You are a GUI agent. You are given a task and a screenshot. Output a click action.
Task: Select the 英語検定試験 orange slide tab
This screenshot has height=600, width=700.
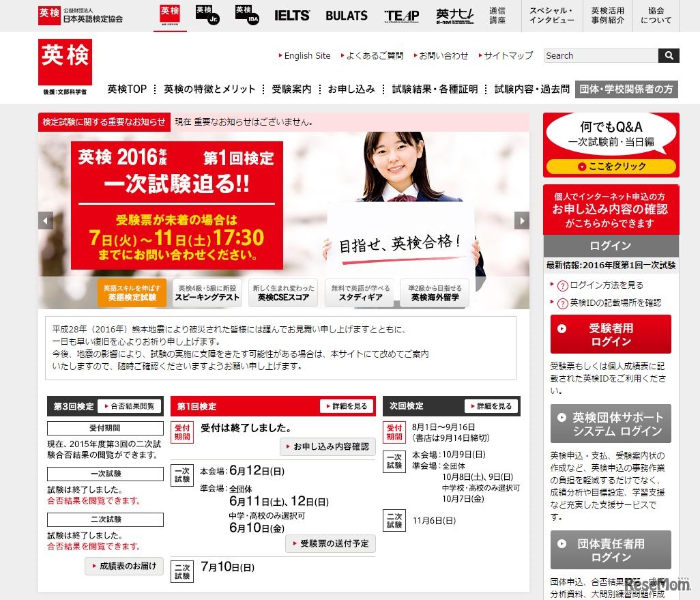pyautogui.click(x=132, y=293)
